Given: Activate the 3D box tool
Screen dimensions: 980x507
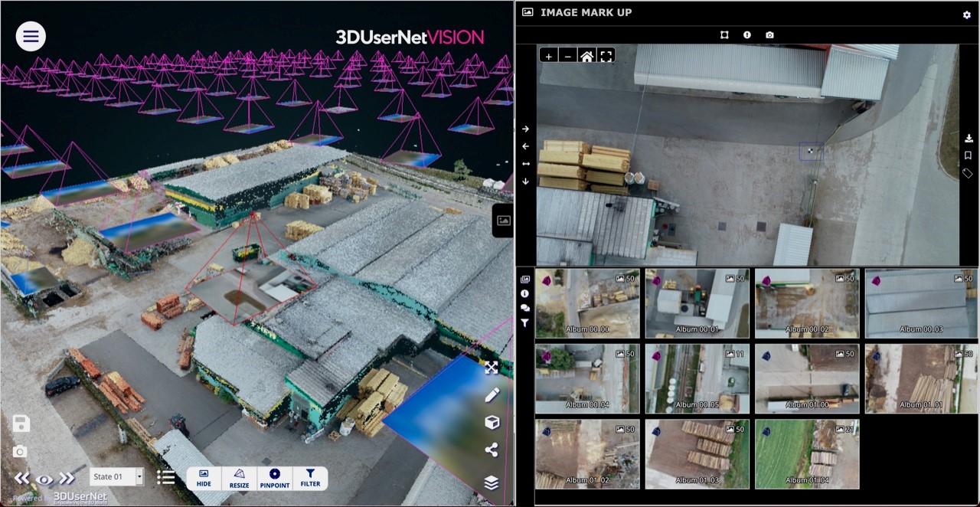Looking at the screenshot, I should pos(491,422).
